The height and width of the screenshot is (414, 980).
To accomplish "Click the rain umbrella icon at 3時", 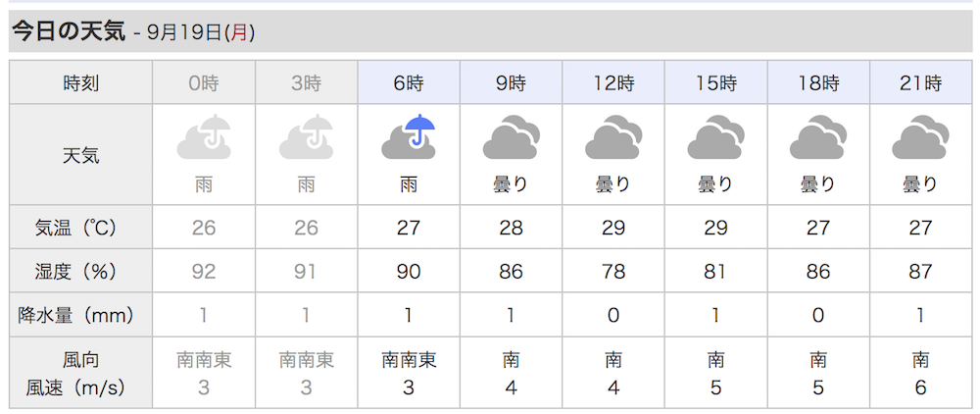I will (x=306, y=137).
